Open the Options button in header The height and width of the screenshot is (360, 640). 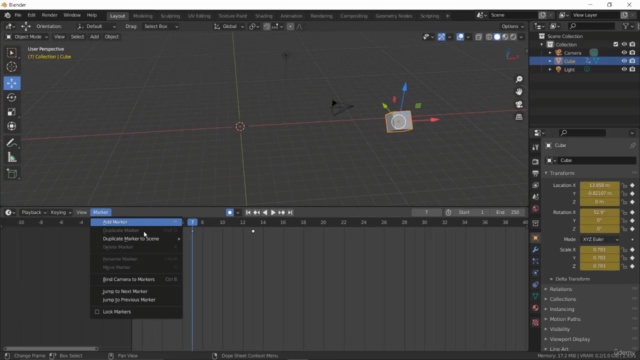click(x=513, y=26)
